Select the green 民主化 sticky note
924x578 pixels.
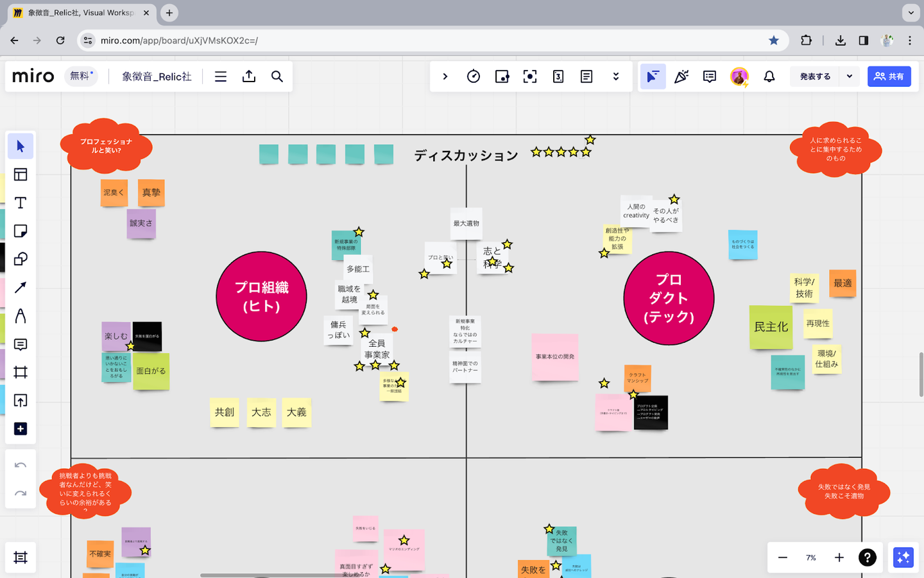click(x=771, y=327)
